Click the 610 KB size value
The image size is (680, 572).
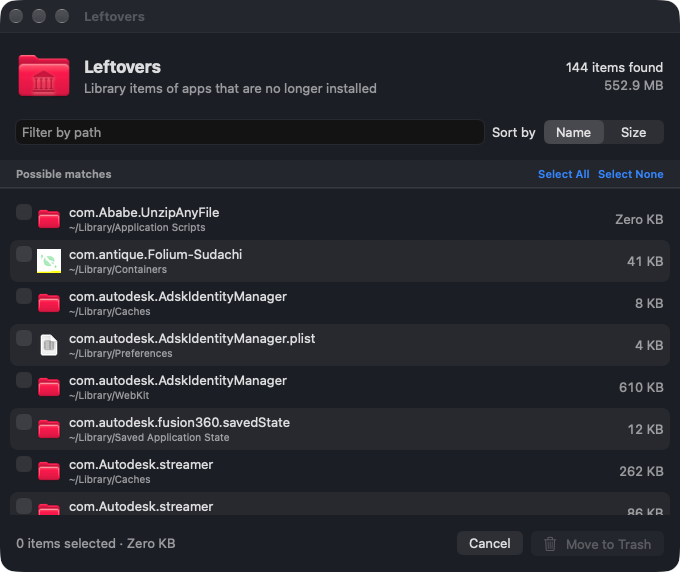tap(641, 387)
